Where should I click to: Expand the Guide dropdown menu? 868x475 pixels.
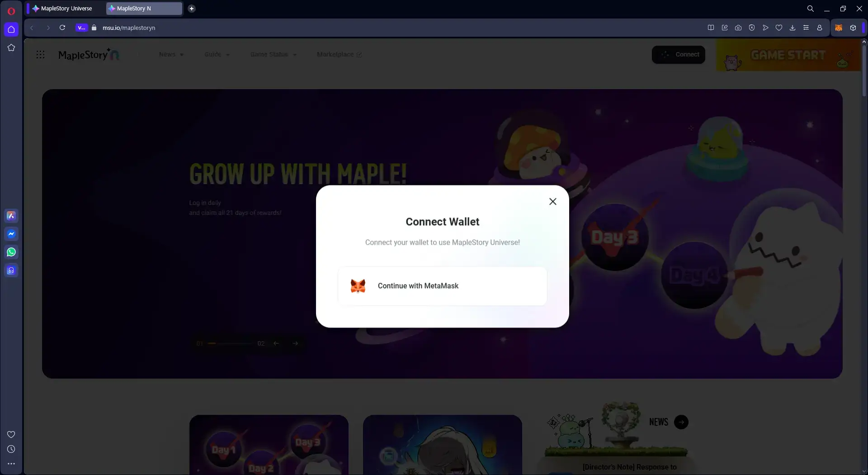217,54
